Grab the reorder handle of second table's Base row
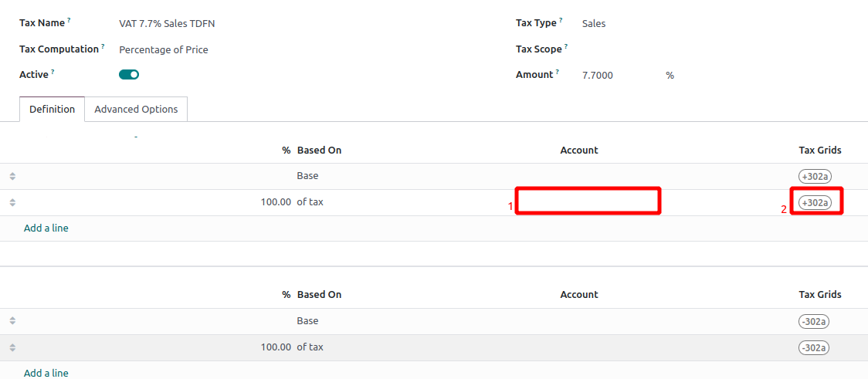 pos(12,321)
